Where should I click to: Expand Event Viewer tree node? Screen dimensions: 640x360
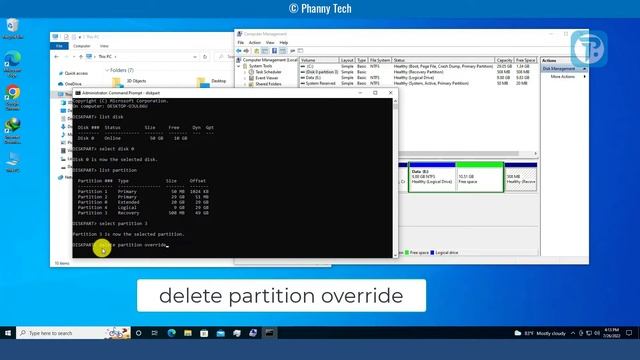pyautogui.click(x=245, y=78)
